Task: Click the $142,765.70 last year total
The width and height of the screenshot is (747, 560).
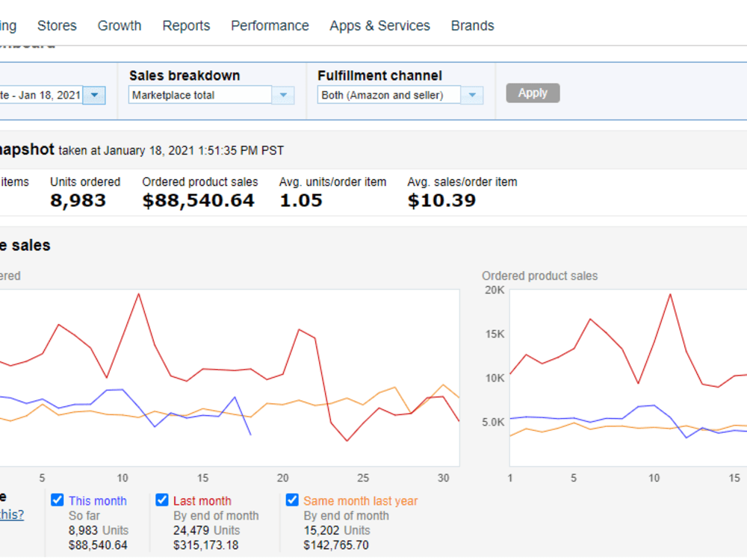Action: 336,545
